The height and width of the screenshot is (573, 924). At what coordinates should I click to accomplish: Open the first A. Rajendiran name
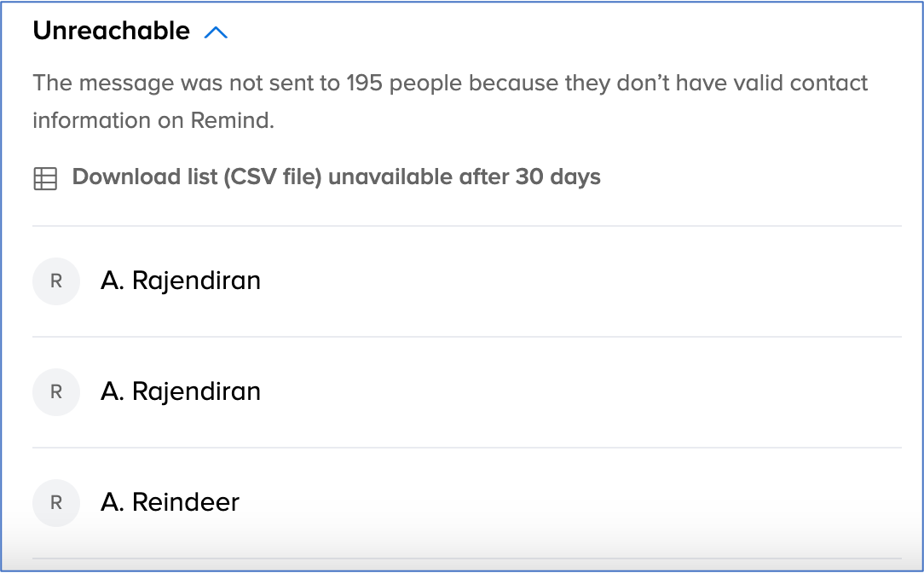(181, 281)
